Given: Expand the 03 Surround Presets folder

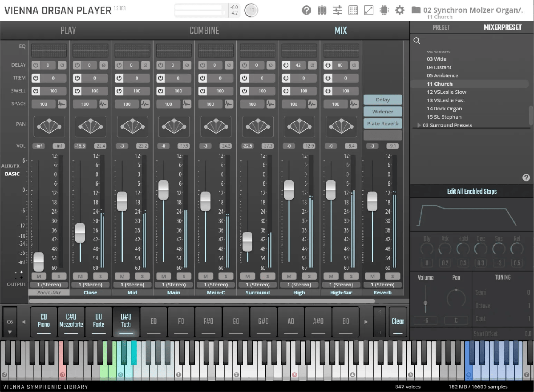Looking at the screenshot, I should [419, 125].
